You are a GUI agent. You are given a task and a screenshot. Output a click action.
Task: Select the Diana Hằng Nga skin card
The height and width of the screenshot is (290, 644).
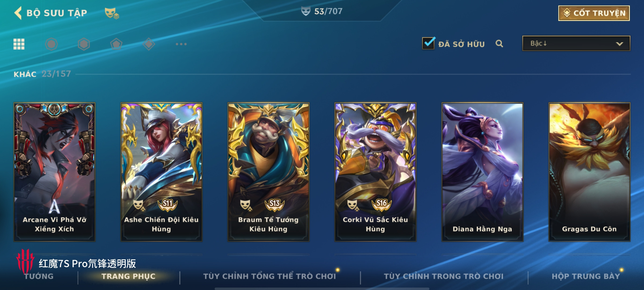482,172
